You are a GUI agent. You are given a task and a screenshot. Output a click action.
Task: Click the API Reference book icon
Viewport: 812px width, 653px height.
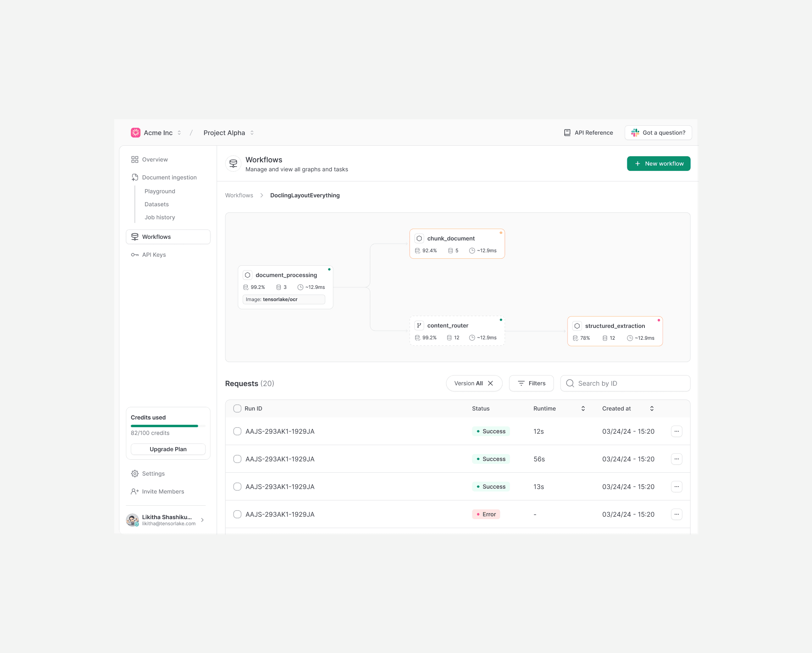(x=567, y=133)
